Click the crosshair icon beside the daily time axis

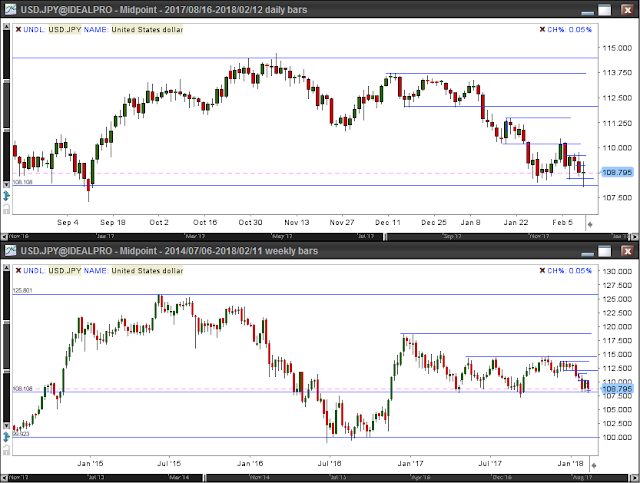(x=590, y=224)
